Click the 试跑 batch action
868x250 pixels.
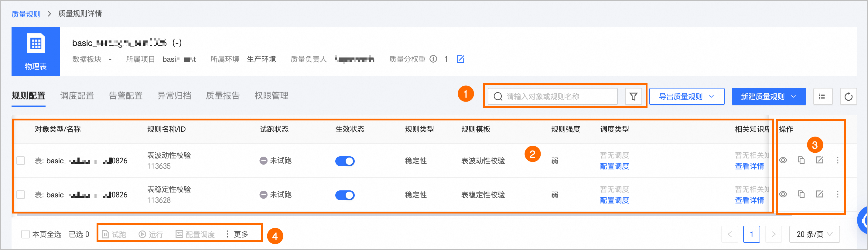point(114,234)
